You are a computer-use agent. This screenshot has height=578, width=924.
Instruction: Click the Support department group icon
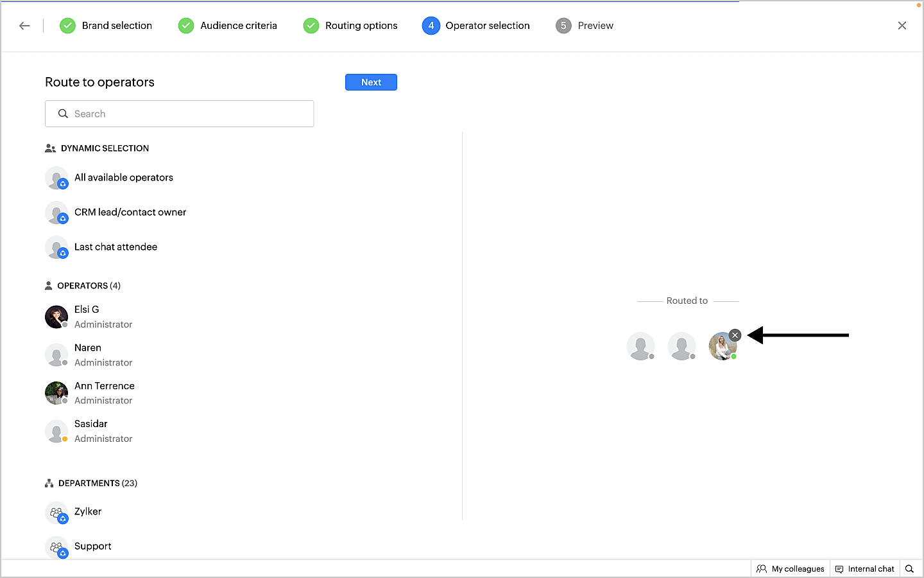pyautogui.click(x=56, y=547)
